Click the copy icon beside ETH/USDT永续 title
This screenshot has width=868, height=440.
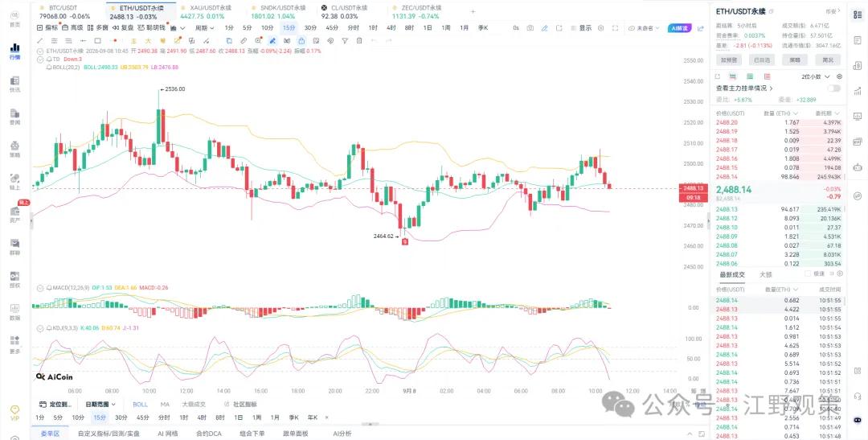point(772,11)
